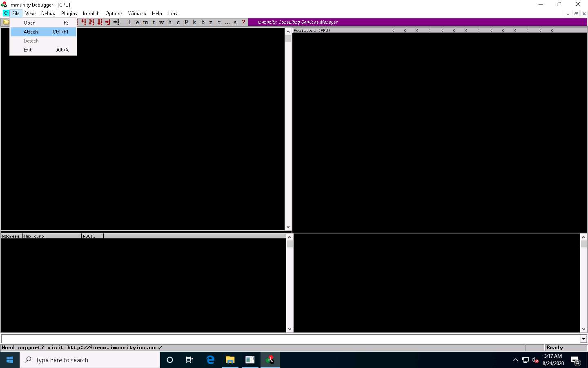Screen dimensions: 588x368
Task: Show hardware breakpoints via 'z' toolbar button
Action: point(211,22)
